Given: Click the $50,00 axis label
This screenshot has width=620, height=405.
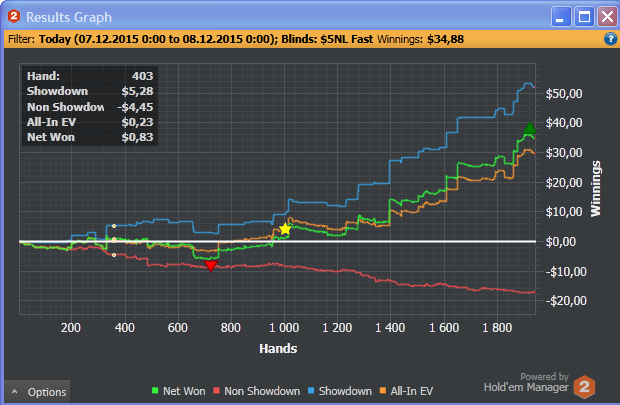Looking at the screenshot, I should tap(564, 94).
